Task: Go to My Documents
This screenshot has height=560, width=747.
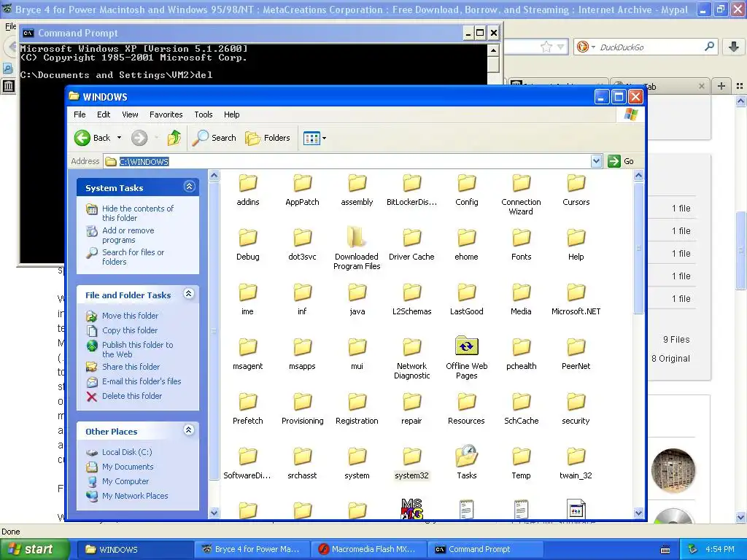Action: pyautogui.click(x=128, y=467)
